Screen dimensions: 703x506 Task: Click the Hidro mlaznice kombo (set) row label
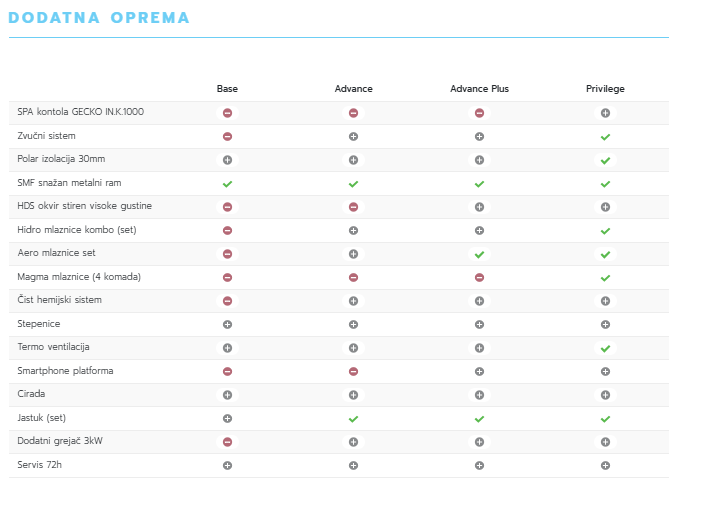77,229
